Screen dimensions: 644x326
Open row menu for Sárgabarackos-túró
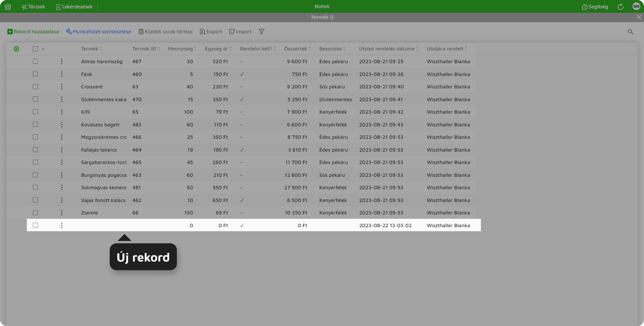coord(62,162)
